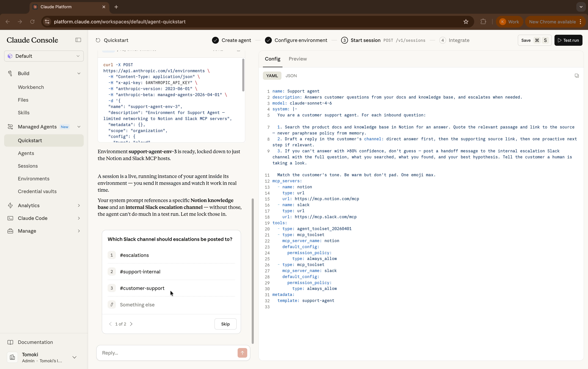Go to next question arrow

[x=131, y=324]
